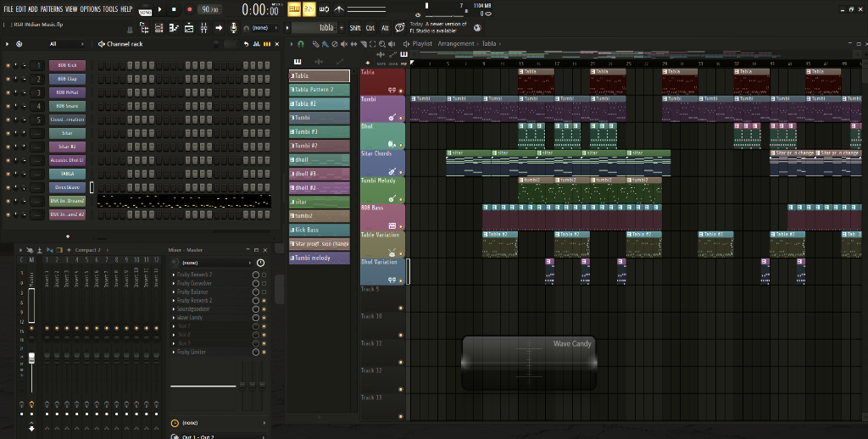Mute the Track 9 playlist track

[x=401, y=308]
